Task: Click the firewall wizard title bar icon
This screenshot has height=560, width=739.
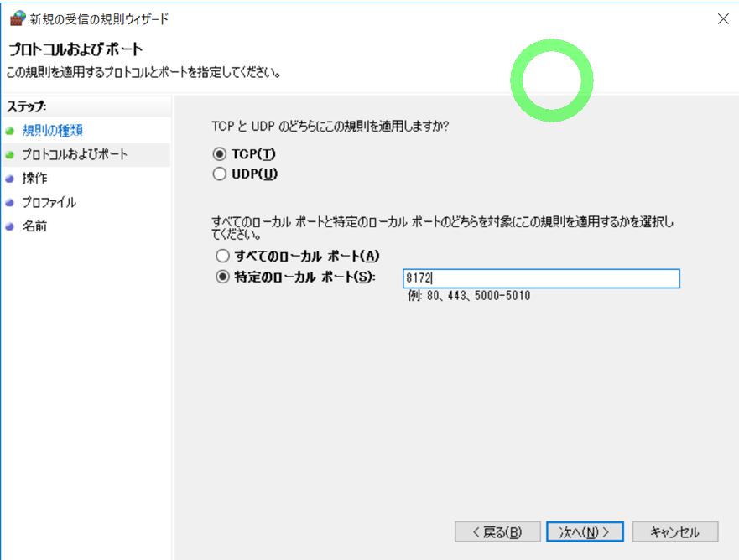Action: pyautogui.click(x=17, y=18)
